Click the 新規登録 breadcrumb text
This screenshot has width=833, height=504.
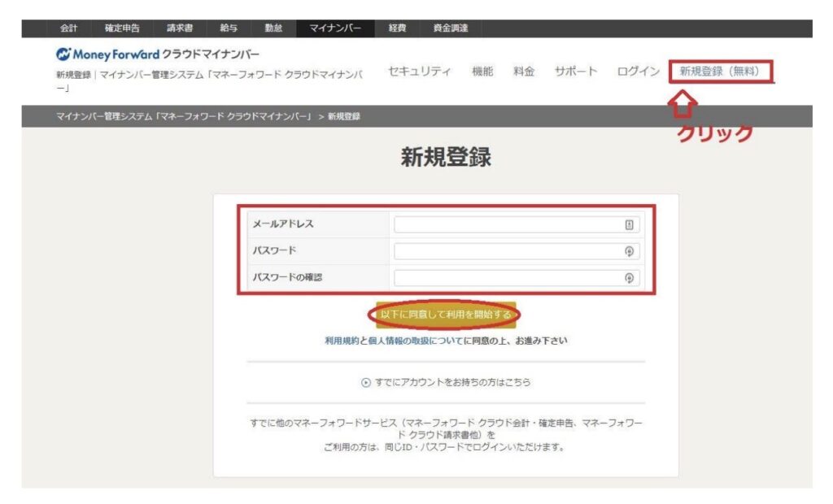coord(344,116)
